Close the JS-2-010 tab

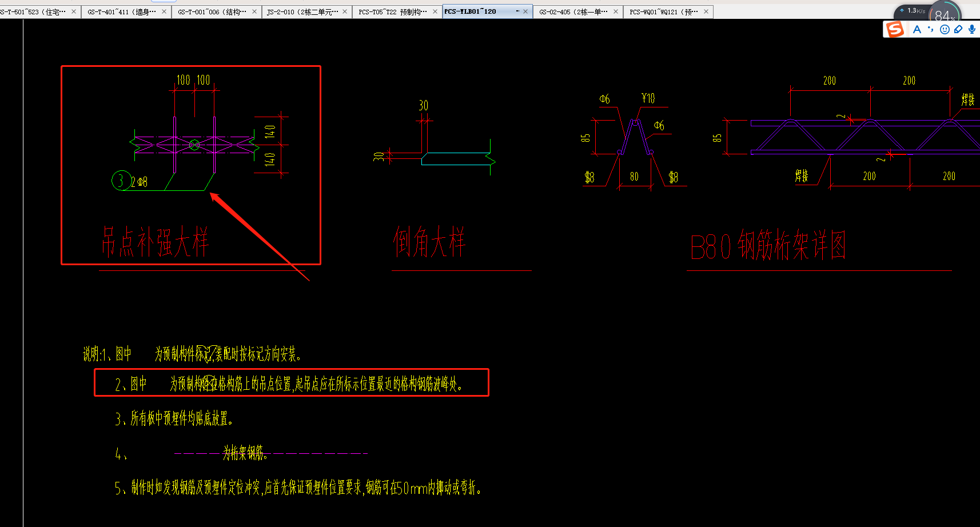click(x=345, y=11)
